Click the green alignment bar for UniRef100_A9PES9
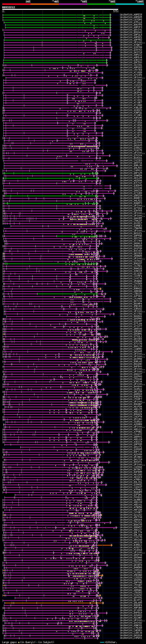Viewport: 146px width, 644px height. pos(57,15)
